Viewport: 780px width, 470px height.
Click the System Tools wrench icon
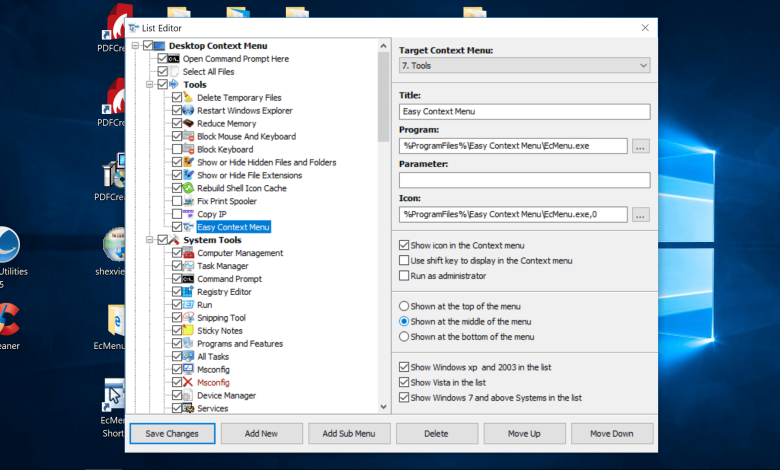point(174,240)
